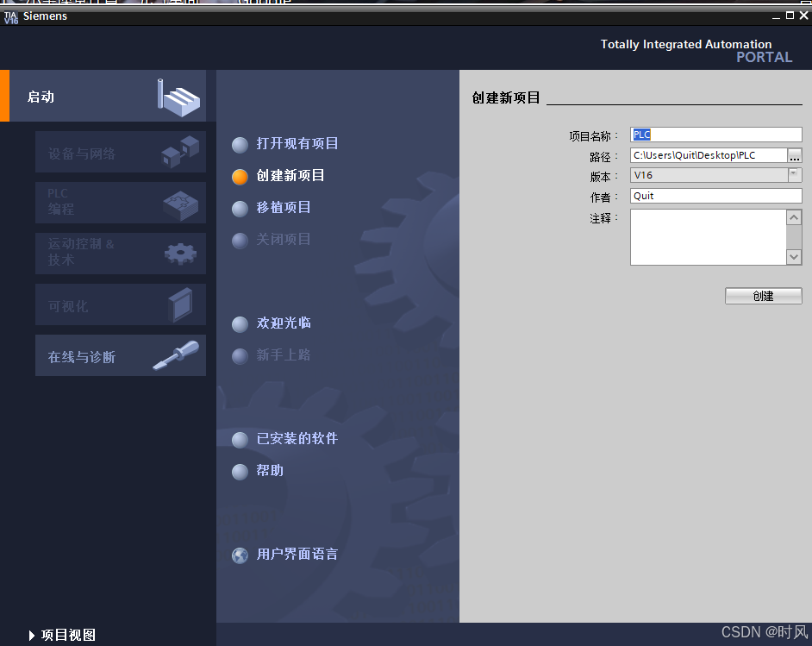Click the bullet beside 打开现有项目
This screenshot has height=646, width=812.
(x=240, y=145)
